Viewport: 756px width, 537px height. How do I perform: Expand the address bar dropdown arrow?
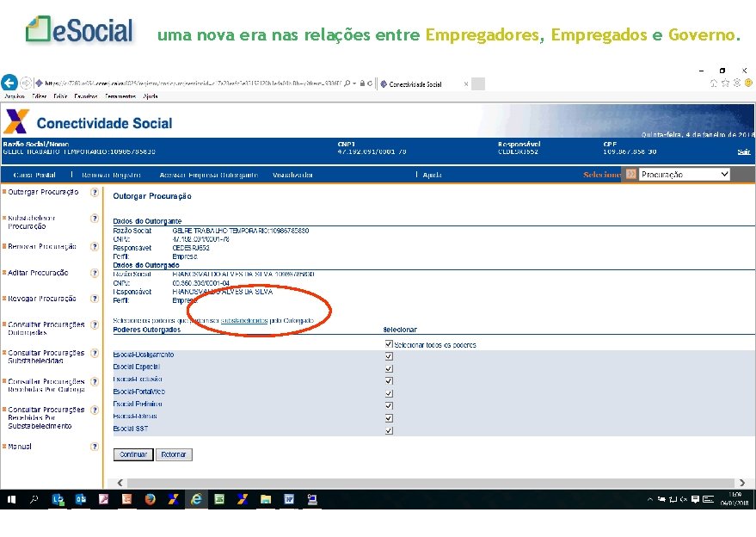point(354,83)
